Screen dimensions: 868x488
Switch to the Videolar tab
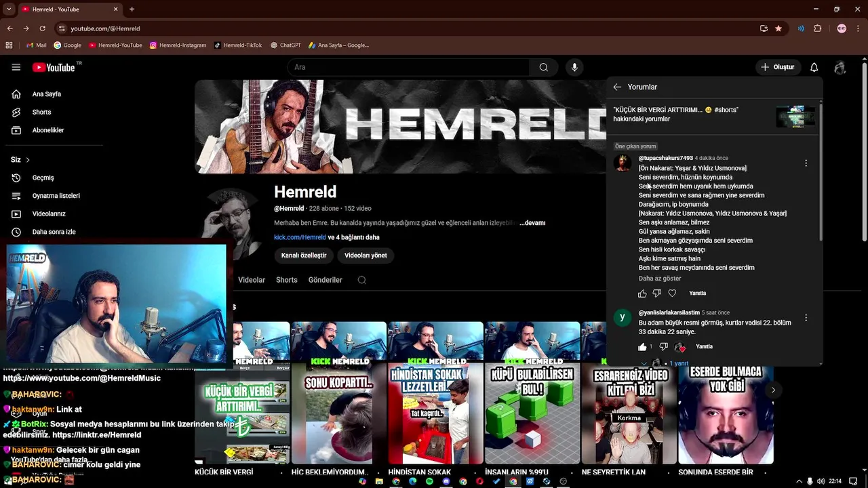click(x=252, y=280)
